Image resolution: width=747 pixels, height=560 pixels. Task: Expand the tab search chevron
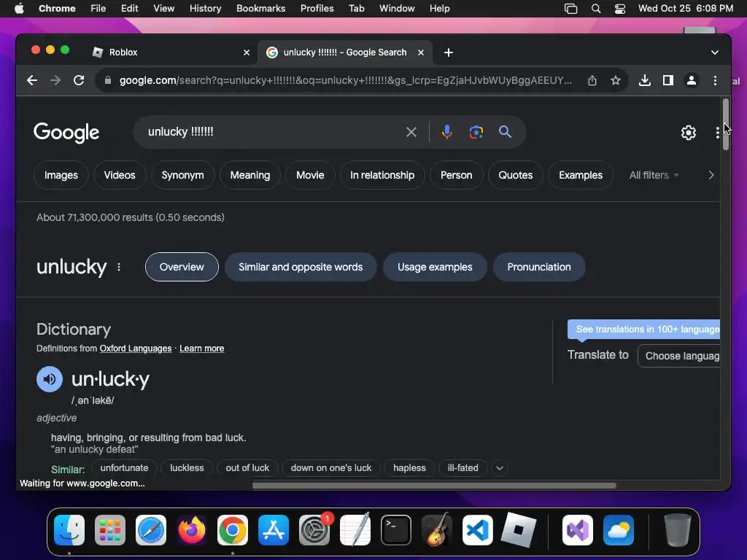[x=715, y=52]
